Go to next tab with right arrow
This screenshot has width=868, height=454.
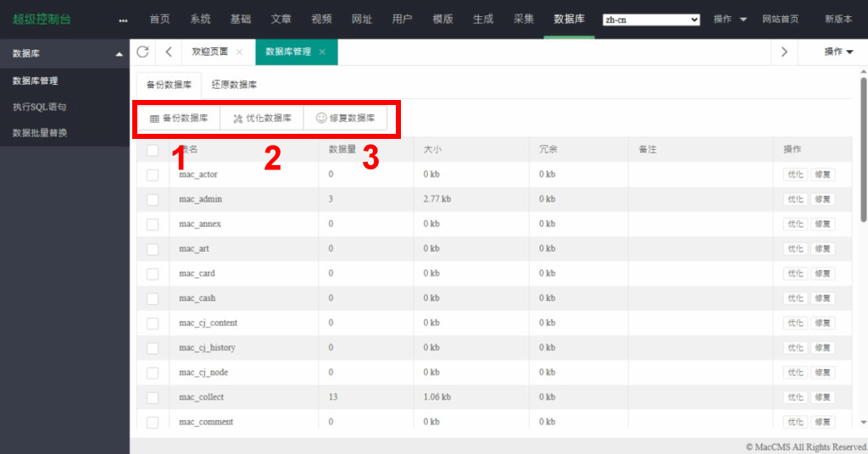(x=784, y=52)
